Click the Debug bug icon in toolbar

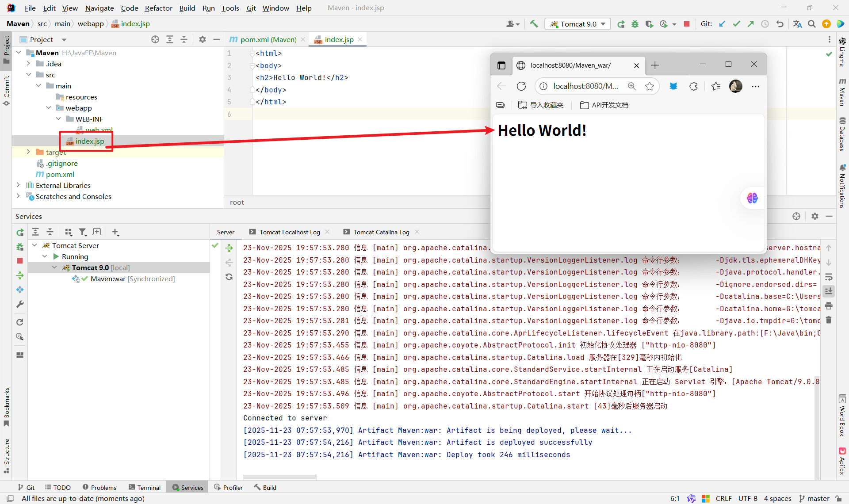(x=635, y=24)
